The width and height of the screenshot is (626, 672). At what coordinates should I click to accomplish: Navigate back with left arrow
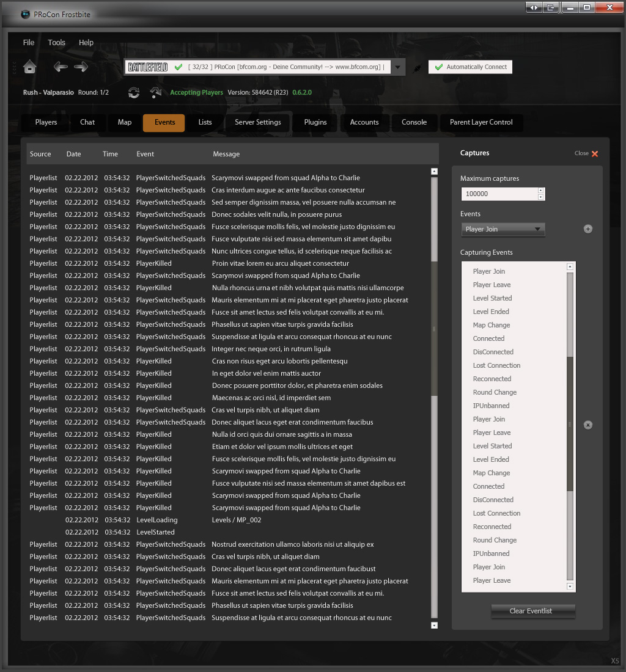pyautogui.click(x=61, y=67)
